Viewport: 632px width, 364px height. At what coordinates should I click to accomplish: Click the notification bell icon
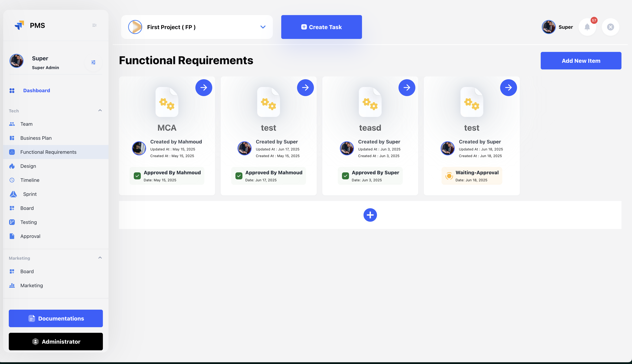587,27
